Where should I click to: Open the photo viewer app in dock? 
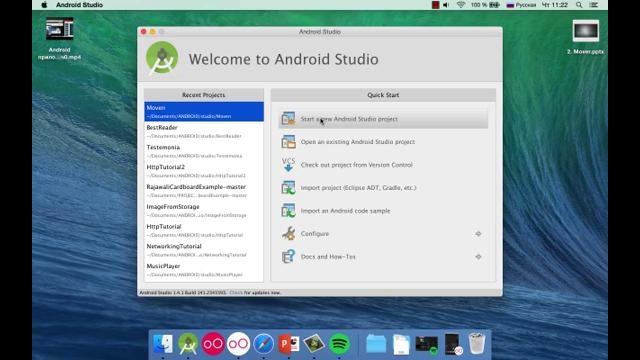point(314,344)
